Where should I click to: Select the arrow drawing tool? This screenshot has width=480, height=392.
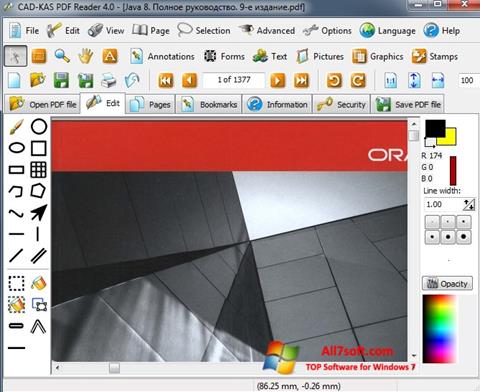pos(39,213)
